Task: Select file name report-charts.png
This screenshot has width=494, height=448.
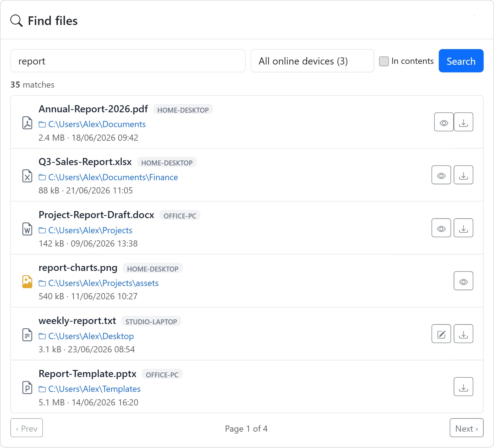Action: pos(78,268)
